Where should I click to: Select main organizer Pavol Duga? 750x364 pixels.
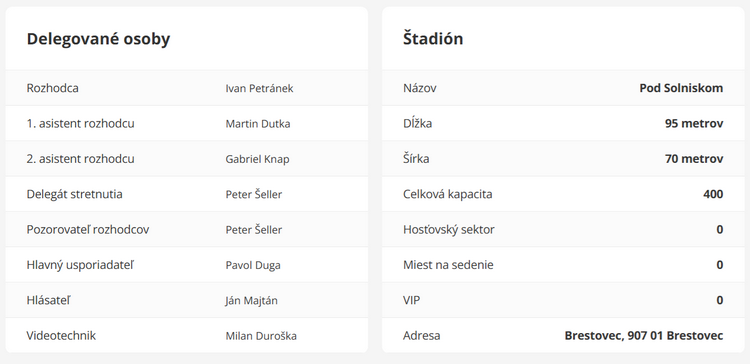click(x=253, y=265)
